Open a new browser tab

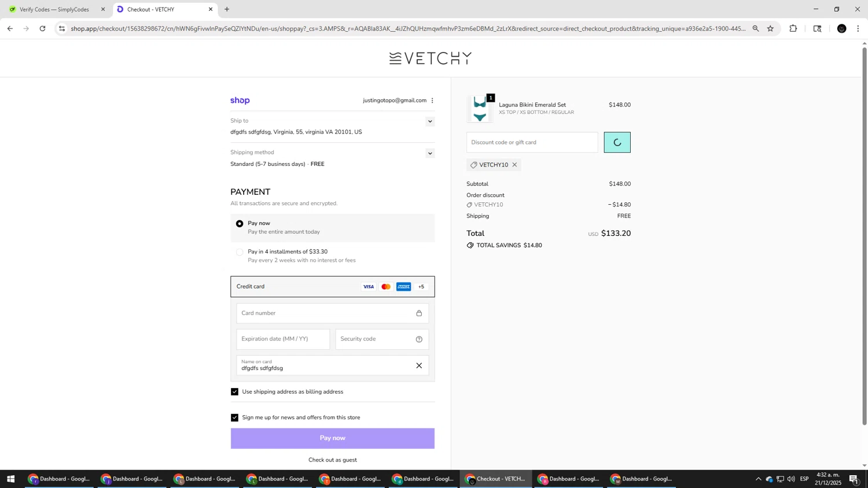(x=227, y=9)
